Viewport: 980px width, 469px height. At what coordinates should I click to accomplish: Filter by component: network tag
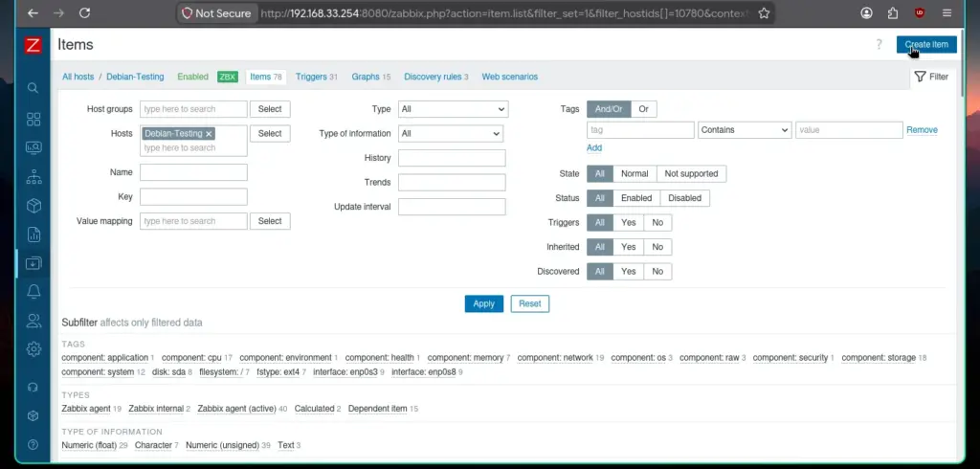(x=555, y=358)
